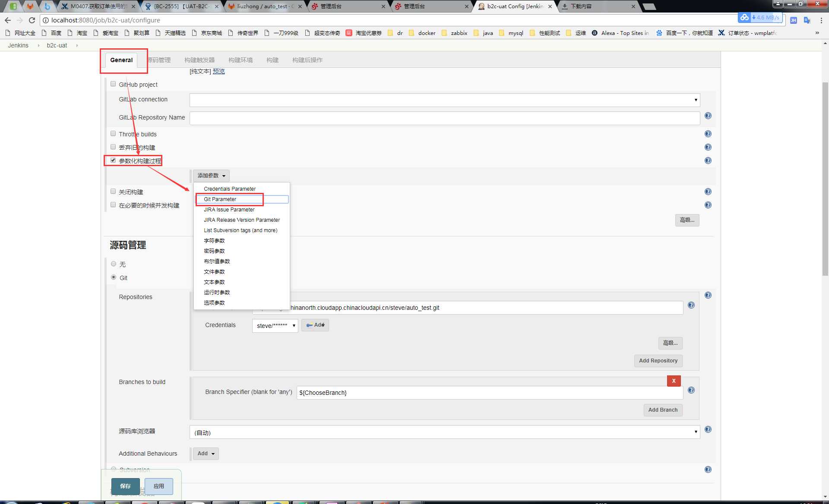Open 源码库浏览器 (自动) dropdown
The width and height of the screenshot is (829, 504).
tap(445, 432)
